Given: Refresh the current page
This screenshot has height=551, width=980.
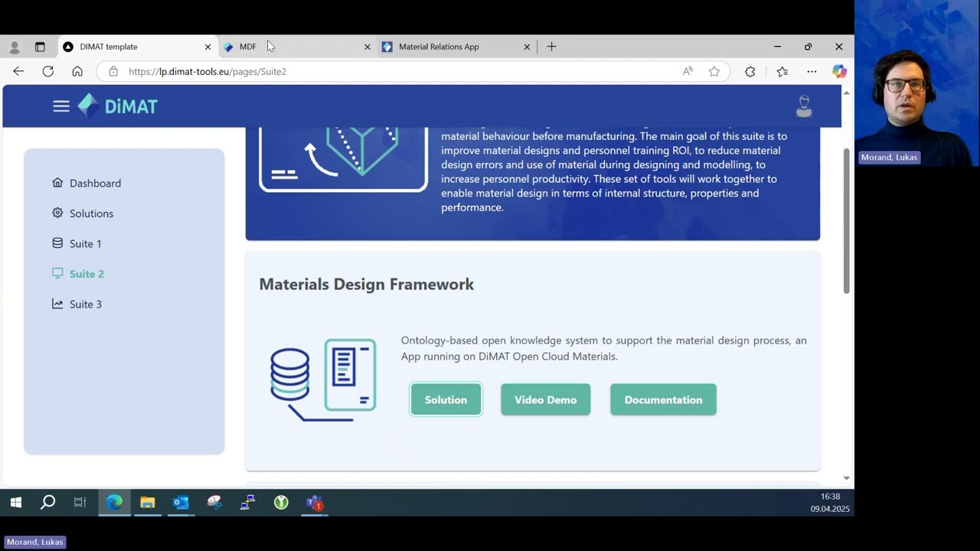Looking at the screenshot, I should point(48,71).
